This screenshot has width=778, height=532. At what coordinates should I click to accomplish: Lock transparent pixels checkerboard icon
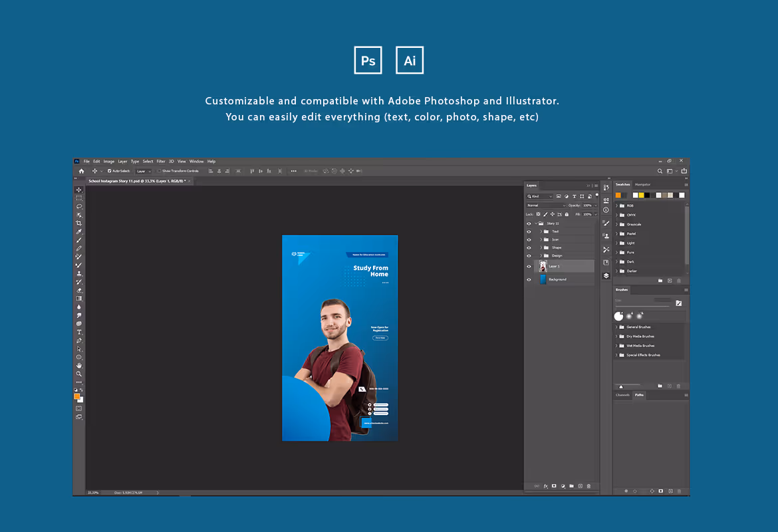[539, 214]
